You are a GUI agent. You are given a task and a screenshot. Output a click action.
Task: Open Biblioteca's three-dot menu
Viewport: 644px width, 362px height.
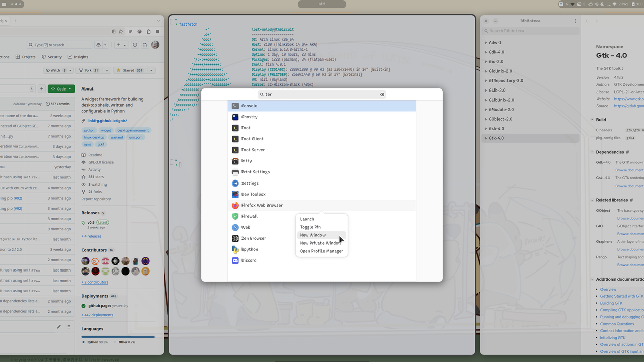click(x=575, y=21)
